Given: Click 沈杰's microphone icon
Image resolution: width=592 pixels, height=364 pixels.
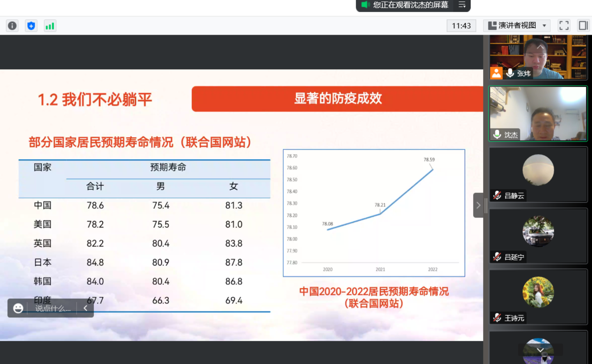Looking at the screenshot, I should [497, 135].
